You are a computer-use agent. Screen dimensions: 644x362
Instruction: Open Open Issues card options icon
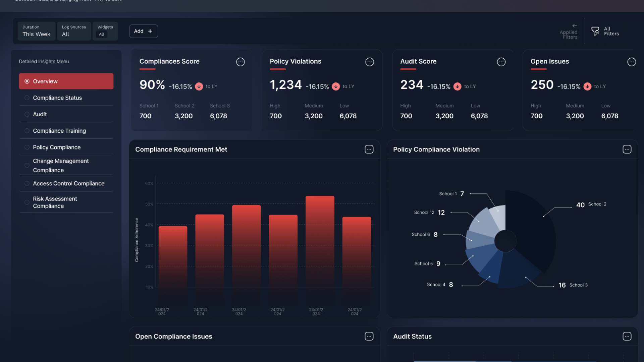coord(631,62)
